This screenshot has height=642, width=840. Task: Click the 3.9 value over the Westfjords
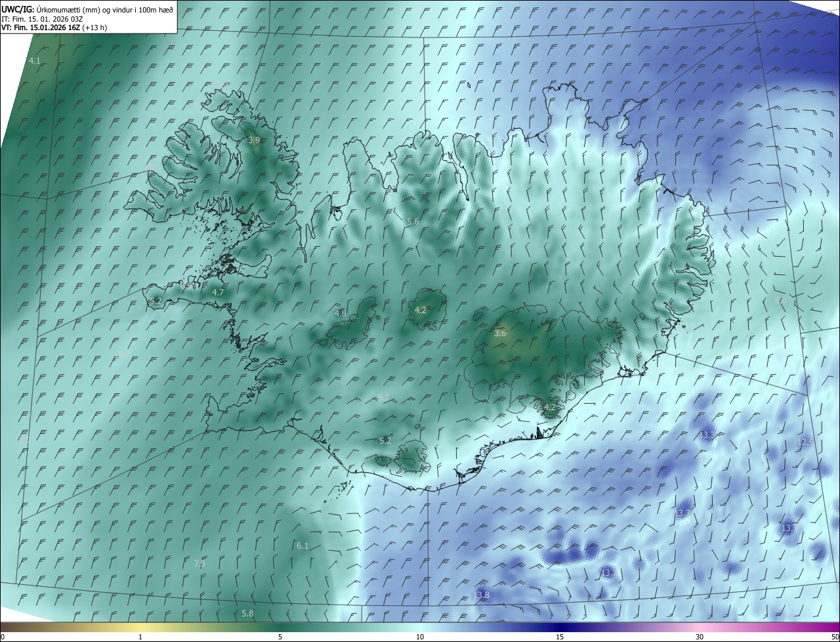[x=254, y=140]
